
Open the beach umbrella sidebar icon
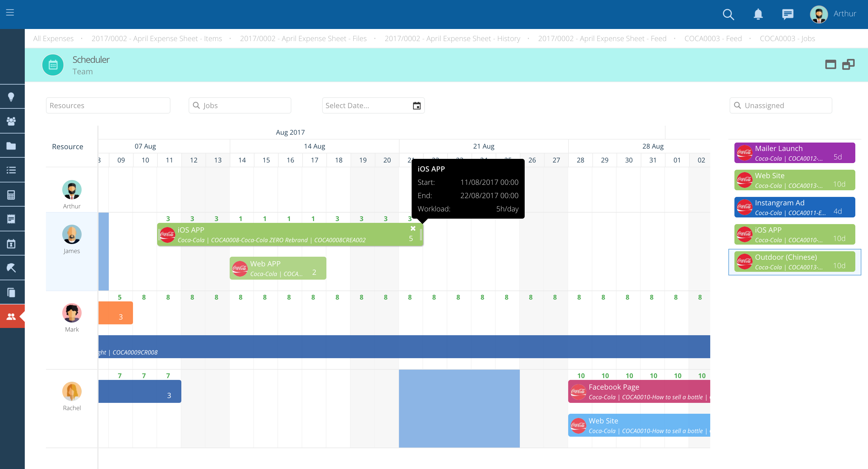(11, 268)
